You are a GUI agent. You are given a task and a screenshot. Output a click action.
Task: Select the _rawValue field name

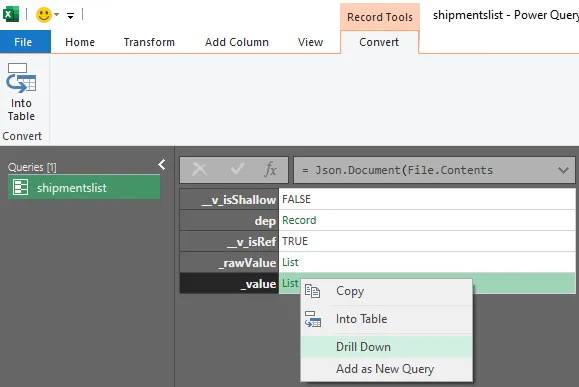[x=229, y=263]
